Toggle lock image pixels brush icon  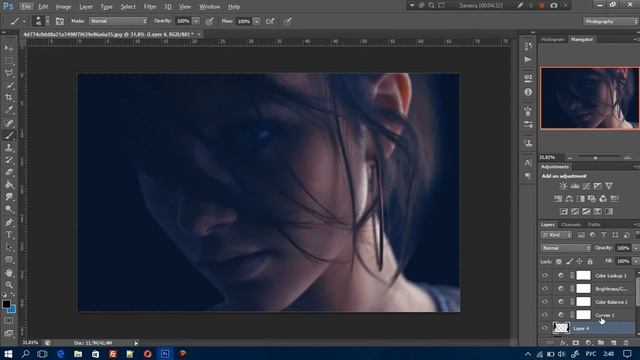pos(569,261)
